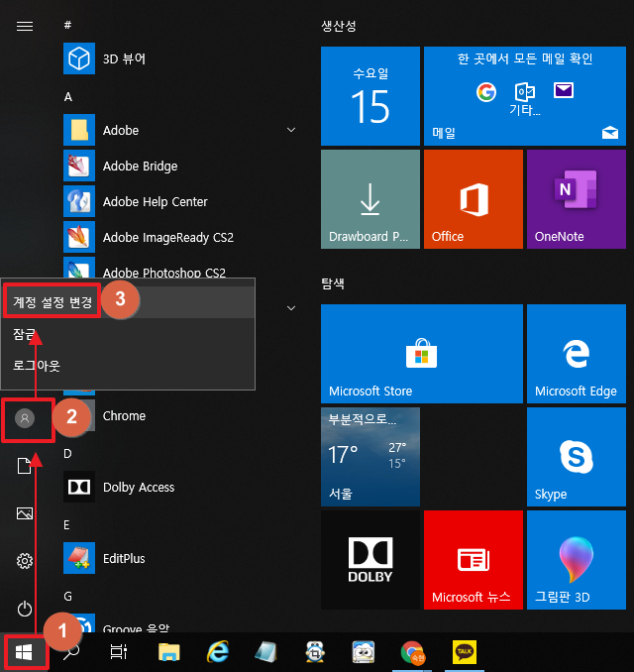Launch EditPlus
Image resolution: width=634 pixels, height=672 pixels.
180,558
